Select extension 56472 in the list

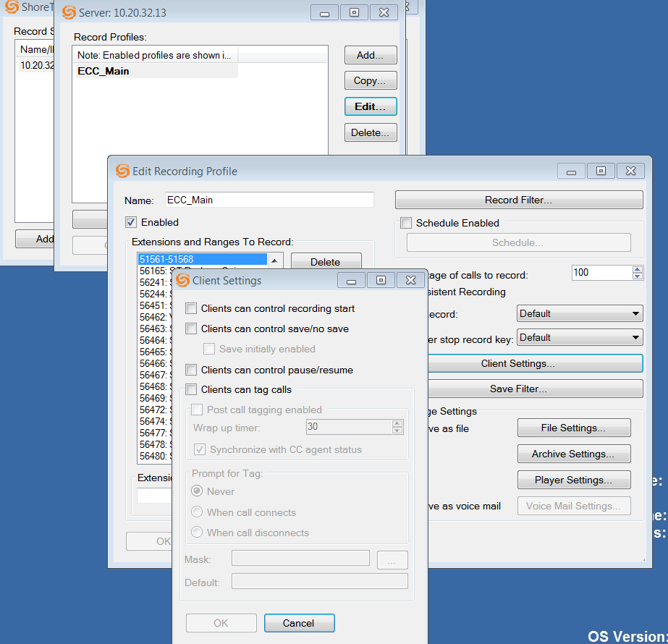pos(156,410)
